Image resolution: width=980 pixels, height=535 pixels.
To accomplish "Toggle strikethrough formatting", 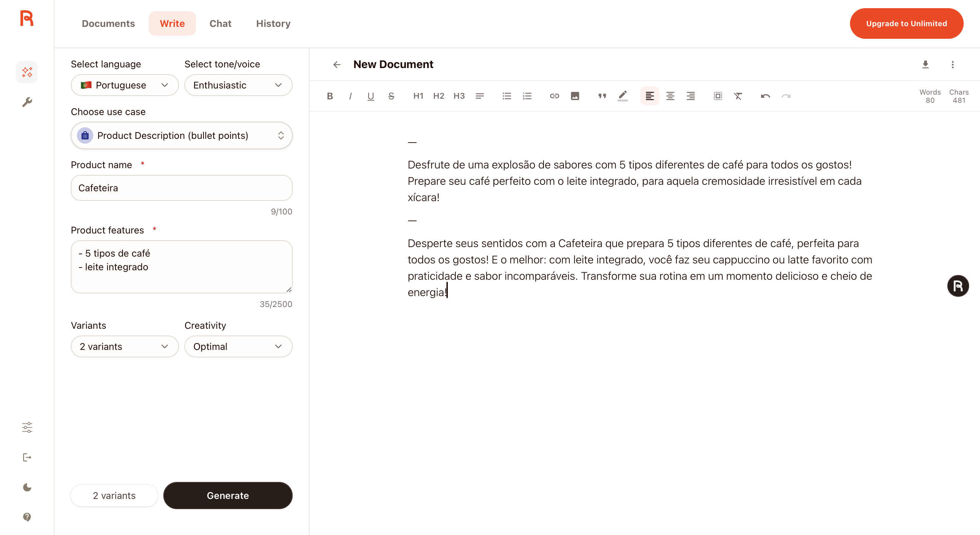I will point(391,96).
